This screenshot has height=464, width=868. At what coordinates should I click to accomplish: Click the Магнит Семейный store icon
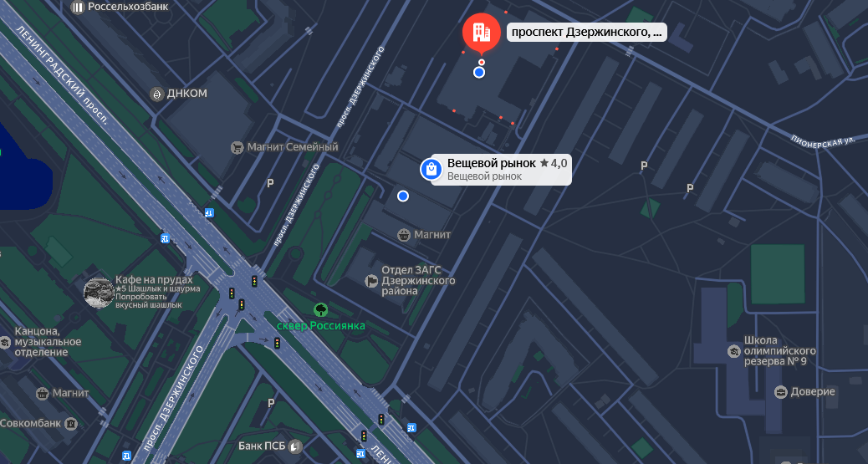coord(237,147)
